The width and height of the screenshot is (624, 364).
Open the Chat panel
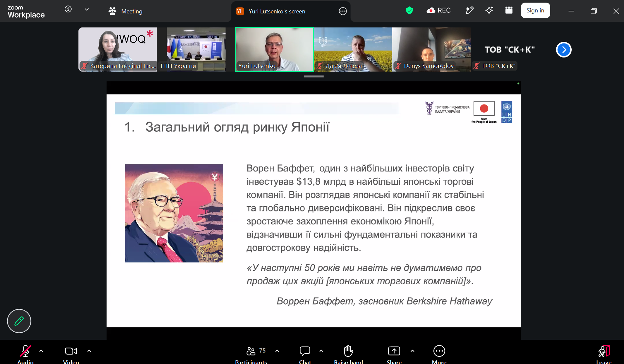point(305,354)
